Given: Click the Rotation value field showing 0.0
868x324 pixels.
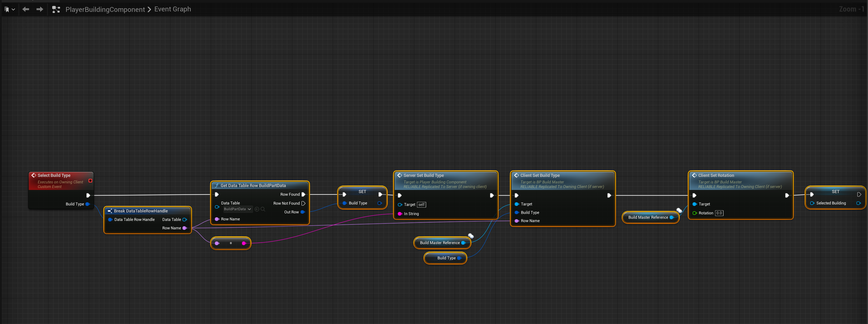Looking at the screenshot, I should point(719,213).
